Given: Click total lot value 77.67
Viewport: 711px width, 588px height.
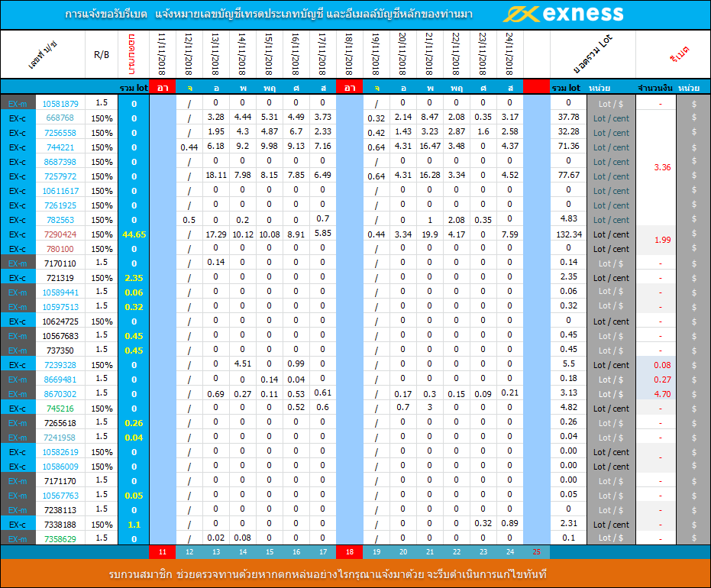Looking at the screenshot, I should 569,175.
